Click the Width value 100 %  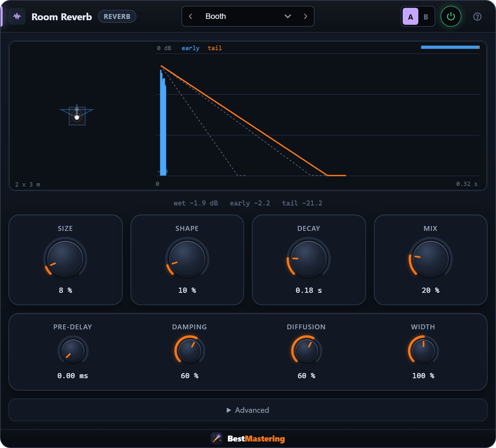coord(423,376)
